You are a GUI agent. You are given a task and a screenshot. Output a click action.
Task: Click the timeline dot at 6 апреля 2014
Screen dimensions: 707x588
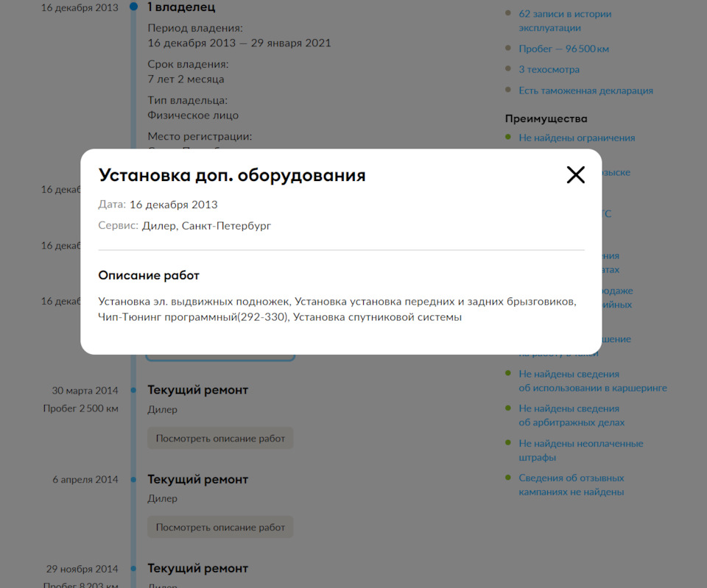click(x=133, y=479)
